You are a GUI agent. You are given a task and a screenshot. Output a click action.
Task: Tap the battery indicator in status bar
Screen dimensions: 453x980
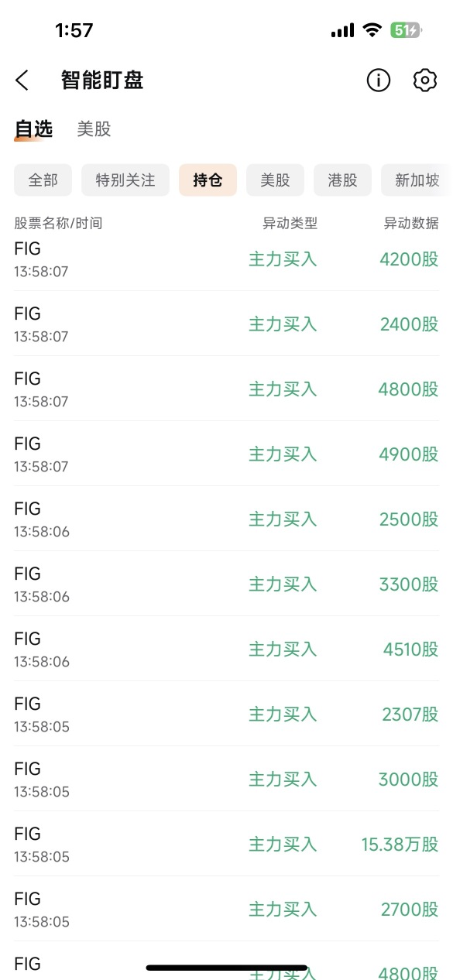[x=406, y=30]
